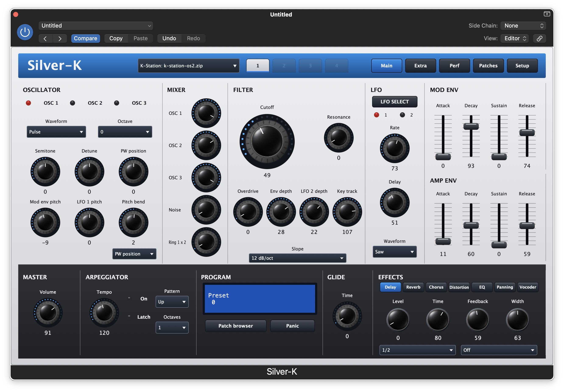564x392 pixels.
Task: Click the Compare button
Action: pyautogui.click(x=85, y=39)
